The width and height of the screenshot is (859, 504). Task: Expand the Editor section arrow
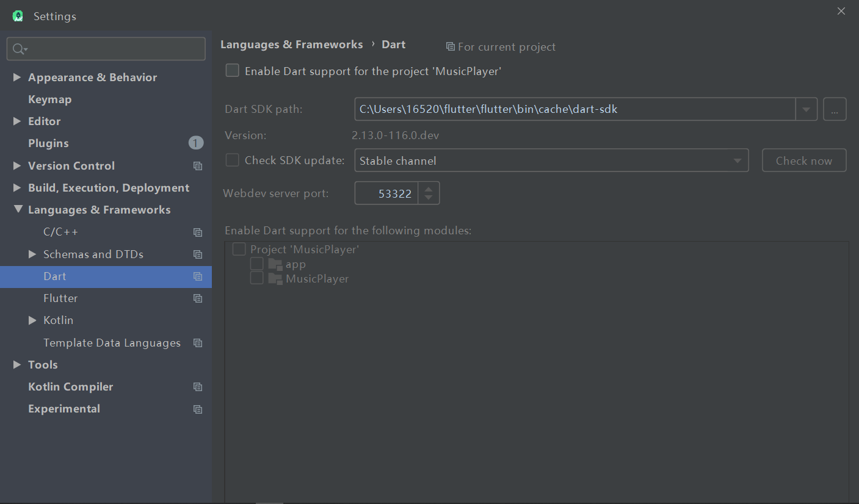point(17,121)
